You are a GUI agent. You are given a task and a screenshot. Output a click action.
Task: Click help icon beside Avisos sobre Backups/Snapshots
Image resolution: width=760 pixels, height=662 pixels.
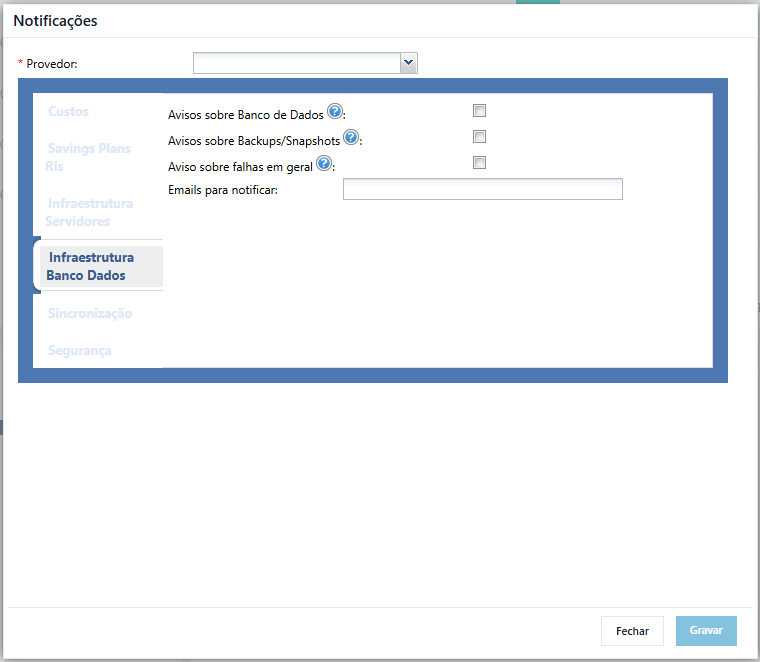[x=351, y=138]
